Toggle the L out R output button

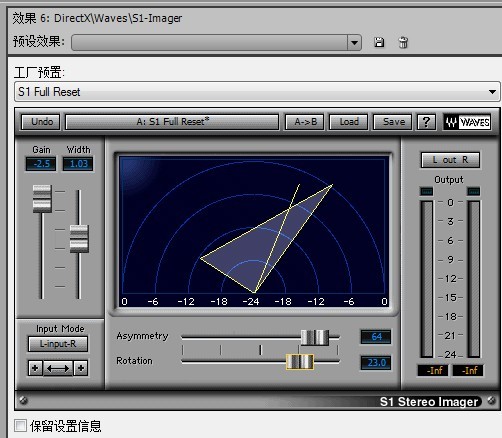click(450, 160)
